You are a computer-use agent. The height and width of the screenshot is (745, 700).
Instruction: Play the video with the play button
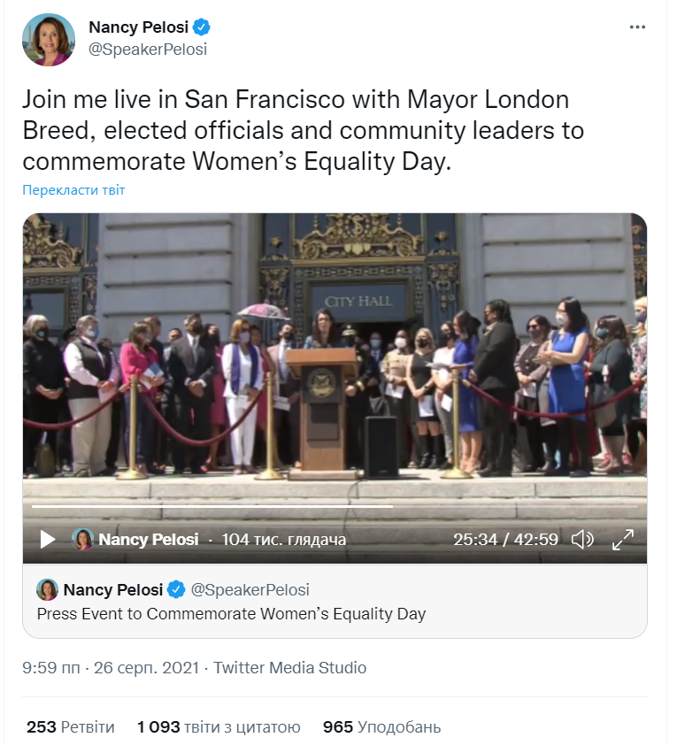click(x=48, y=539)
